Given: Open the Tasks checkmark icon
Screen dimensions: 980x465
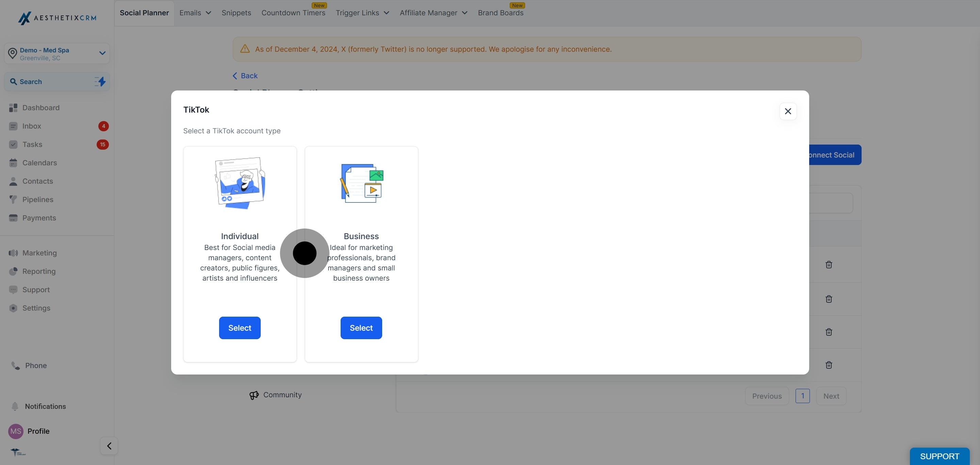Looking at the screenshot, I should click(13, 145).
